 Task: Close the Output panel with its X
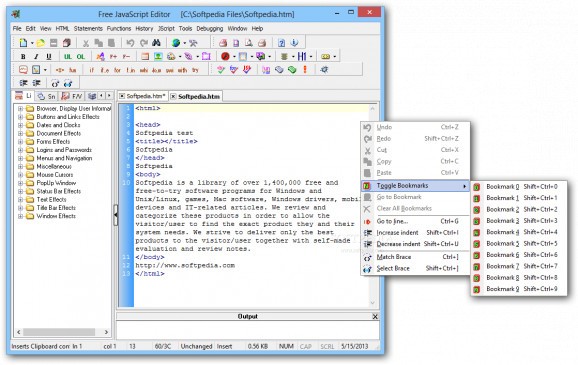coord(375,317)
